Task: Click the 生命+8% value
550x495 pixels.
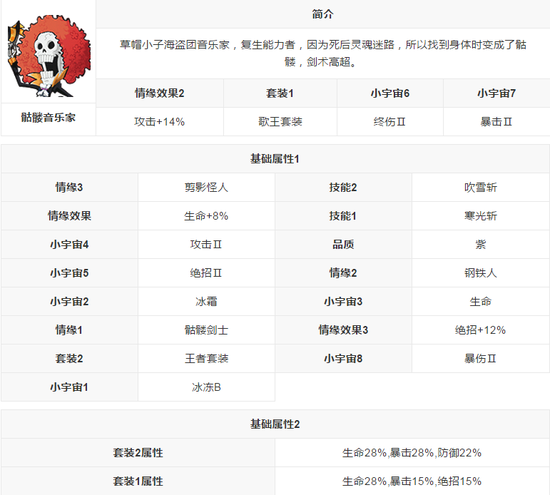Action: (207, 216)
